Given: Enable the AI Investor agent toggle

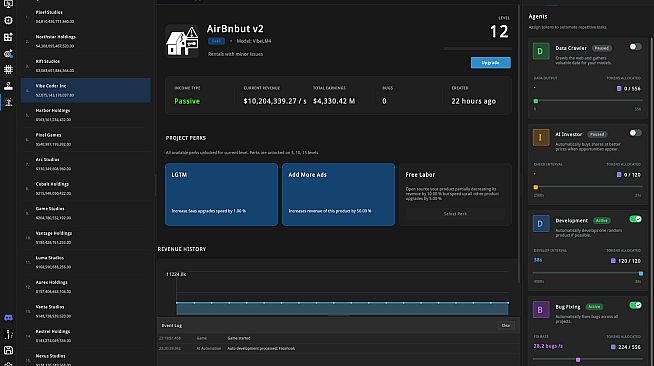Looking at the screenshot, I should point(635,133).
